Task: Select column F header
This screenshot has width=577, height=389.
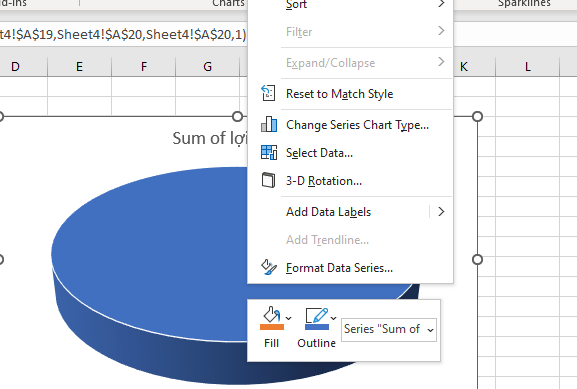Action: 144,67
